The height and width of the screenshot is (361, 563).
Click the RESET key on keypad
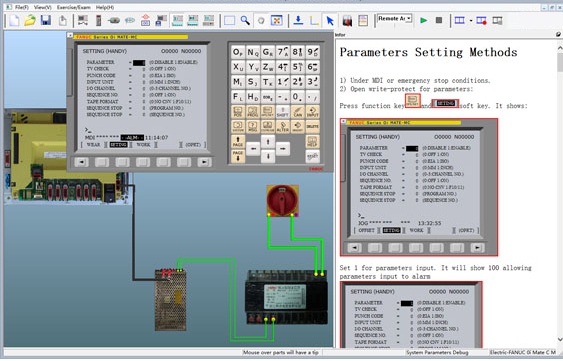point(312,156)
